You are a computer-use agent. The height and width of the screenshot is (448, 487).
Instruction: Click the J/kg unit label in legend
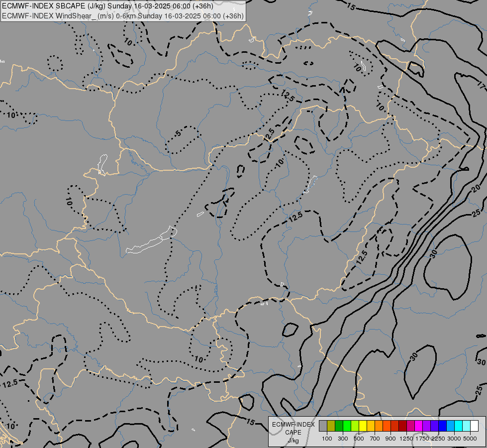[293, 441]
